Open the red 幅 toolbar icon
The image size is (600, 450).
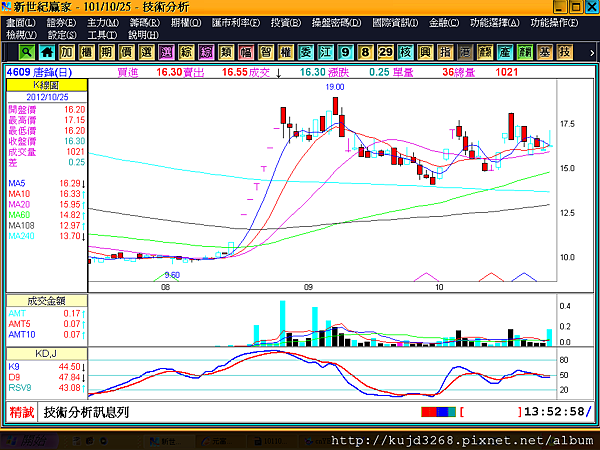click(x=246, y=52)
